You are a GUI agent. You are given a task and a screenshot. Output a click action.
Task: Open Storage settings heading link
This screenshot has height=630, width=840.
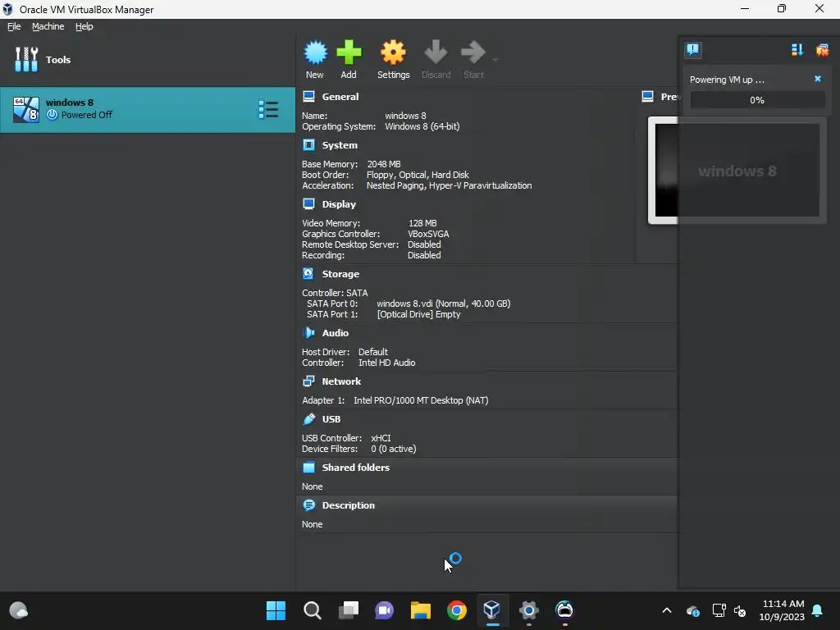[x=340, y=274]
